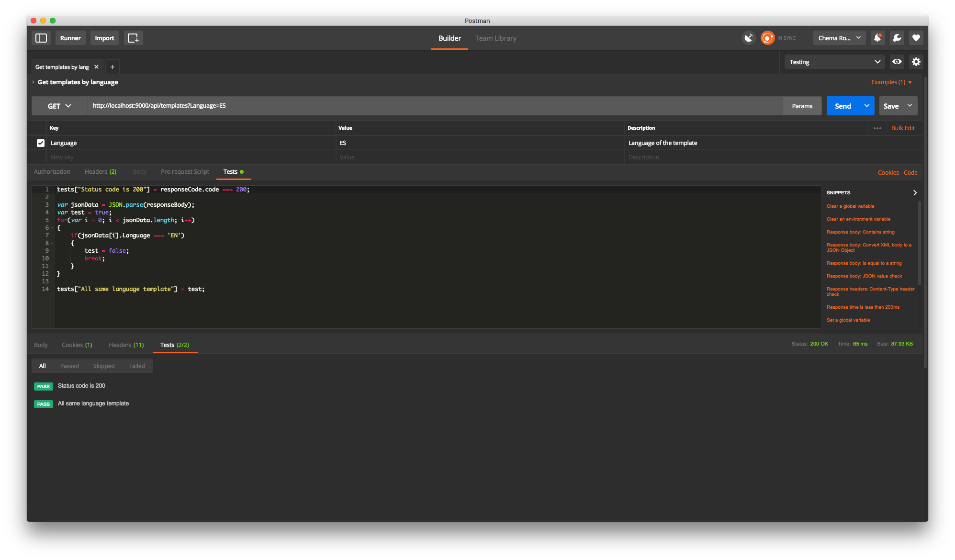Screen dimensions: 955x560
Task: Select the request Tests tab
Action: (233, 172)
